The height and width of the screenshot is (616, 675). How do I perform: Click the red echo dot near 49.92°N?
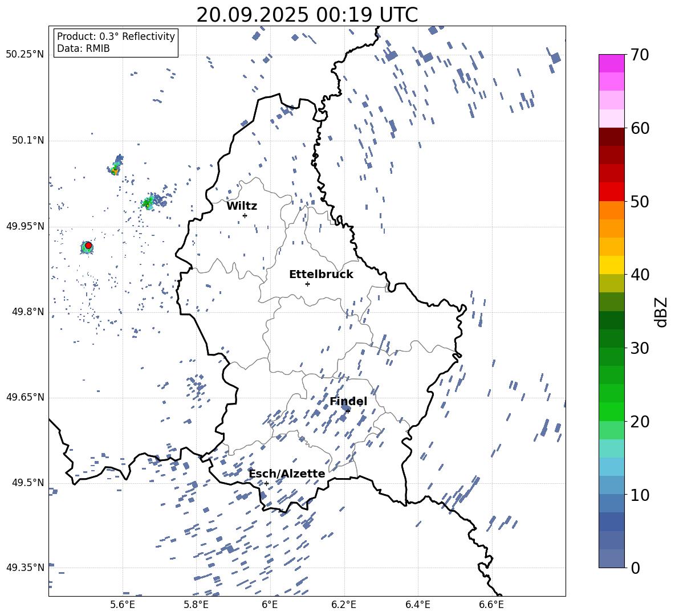[88, 246]
